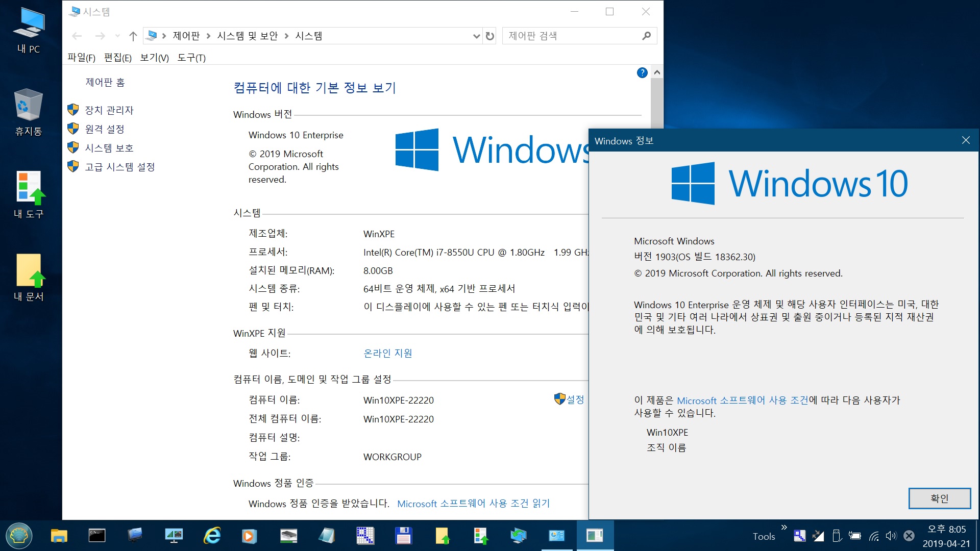Click the refresh button beside the address bar
Screen dimensions: 980x551
click(x=490, y=36)
